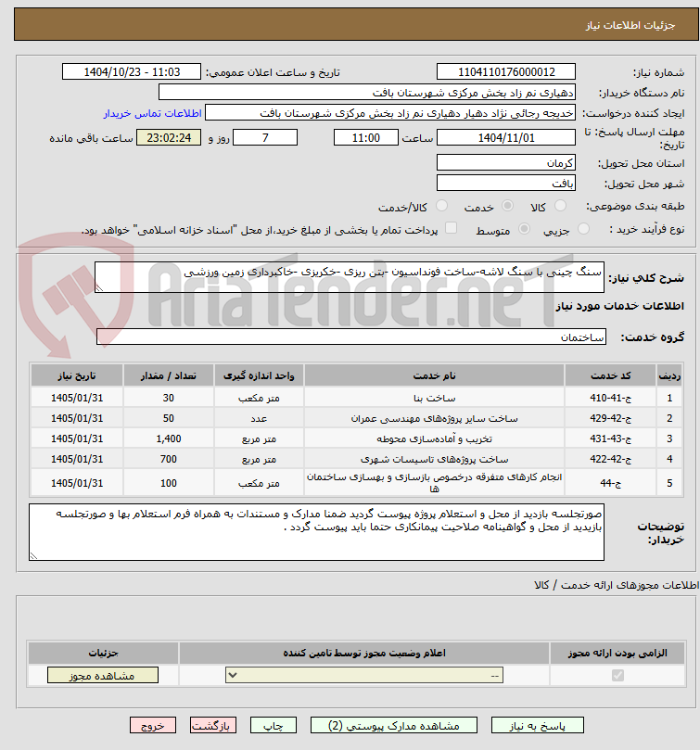The height and width of the screenshot is (750, 700).
Task: Click the remaining days field 7
Action: 265,138
